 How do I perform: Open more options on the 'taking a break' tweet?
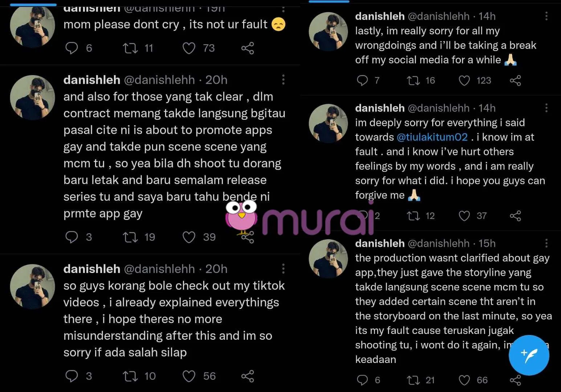(546, 16)
